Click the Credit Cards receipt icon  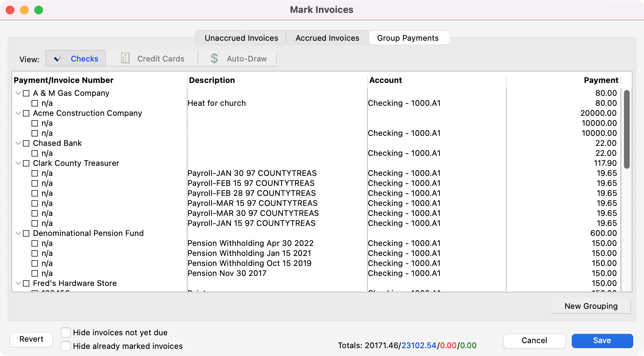pyautogui.click(x=125, y=58)
